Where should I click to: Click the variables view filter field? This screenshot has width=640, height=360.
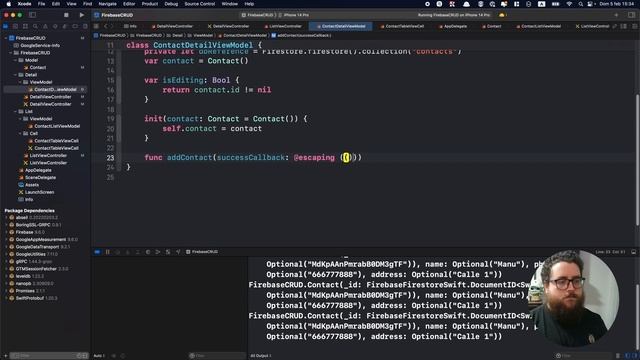(217, 356)
